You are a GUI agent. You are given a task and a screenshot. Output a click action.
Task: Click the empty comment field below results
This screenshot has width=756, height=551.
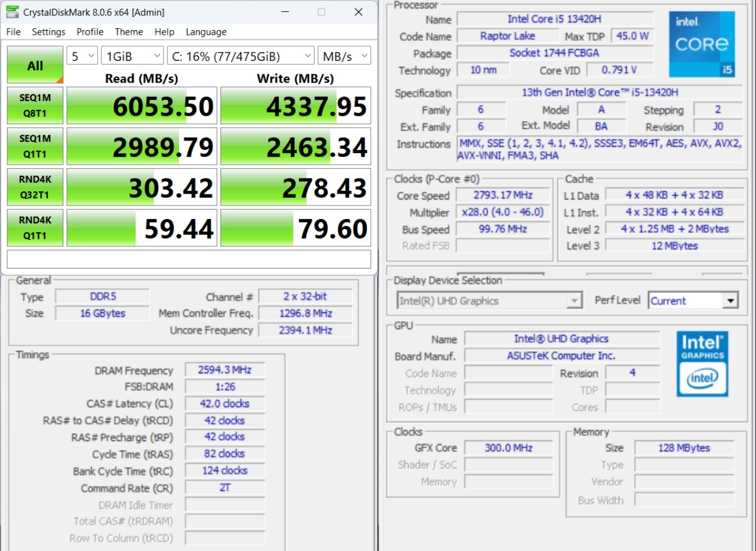[x=189, y=259]
